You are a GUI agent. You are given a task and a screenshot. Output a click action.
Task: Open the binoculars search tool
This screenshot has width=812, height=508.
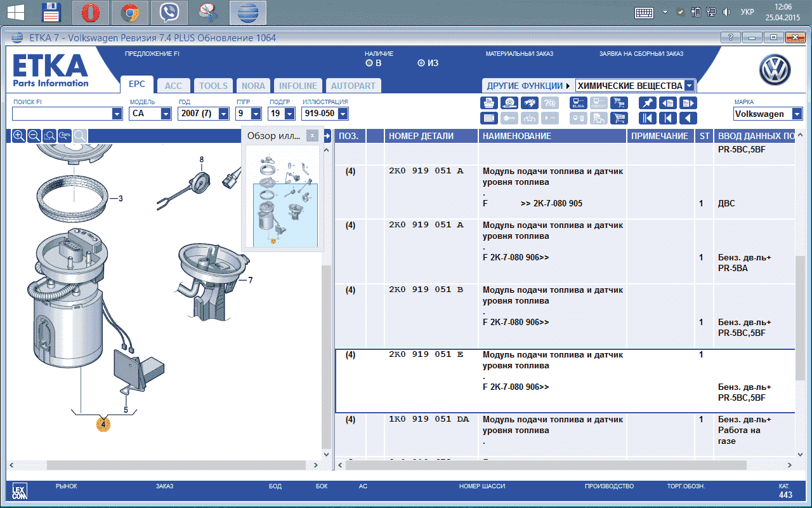530,103
